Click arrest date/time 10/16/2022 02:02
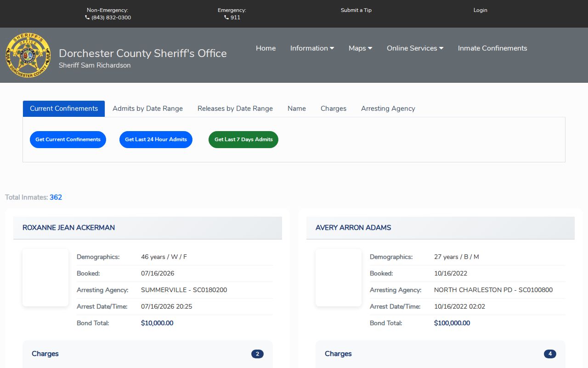 pos(459,306)
